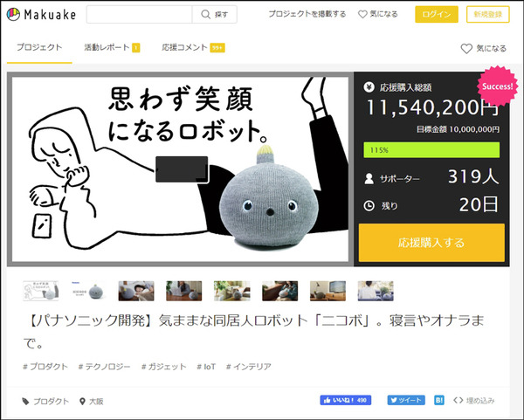
Task: Click into the search text field
Action: pyautogui.click(x=138, y=15)
